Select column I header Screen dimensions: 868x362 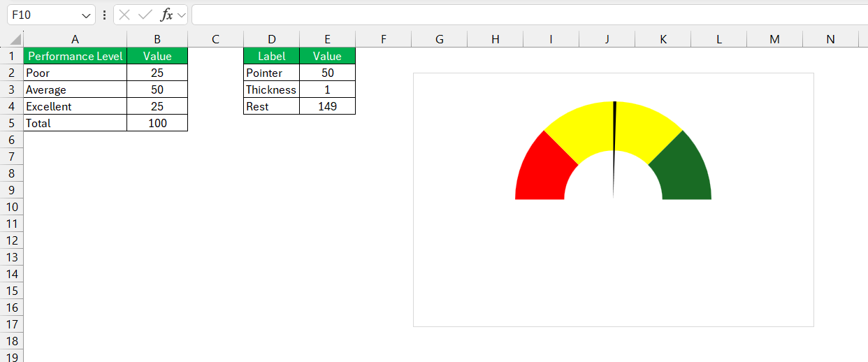(x=551, y=39)
